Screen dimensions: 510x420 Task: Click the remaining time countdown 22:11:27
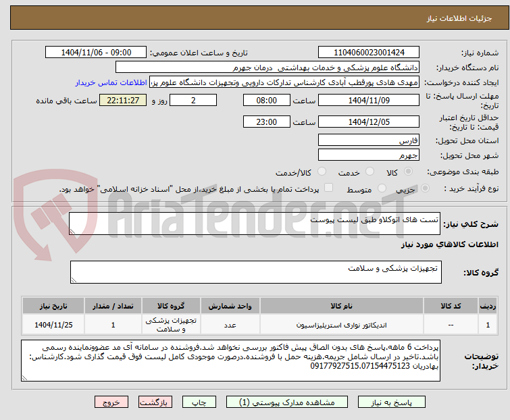pos(123,100)
